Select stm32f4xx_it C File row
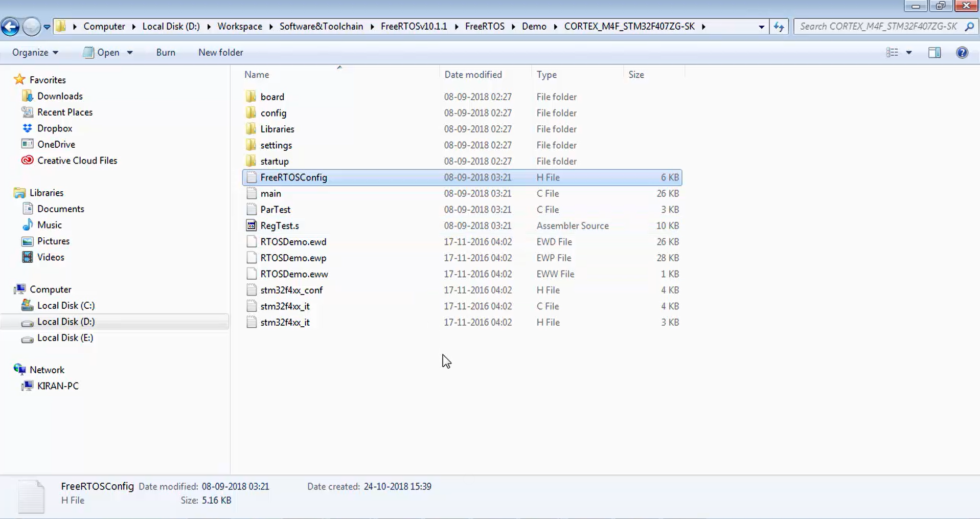This screenshot has height=519, width=980. tap(462, 306)
